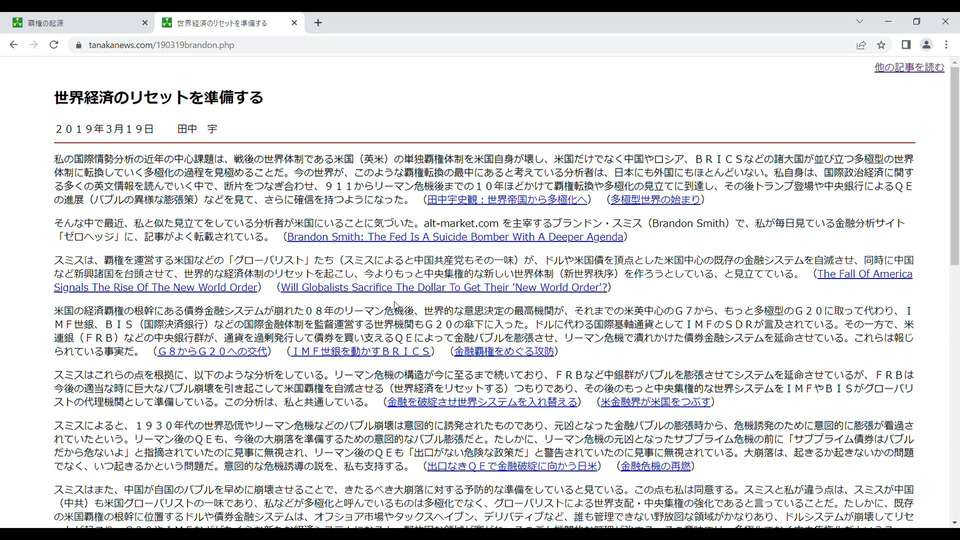Open Will Globalists Sacrifice The Dollar link
This screenshot has height=540, width=960.
(x=444, y=287)
